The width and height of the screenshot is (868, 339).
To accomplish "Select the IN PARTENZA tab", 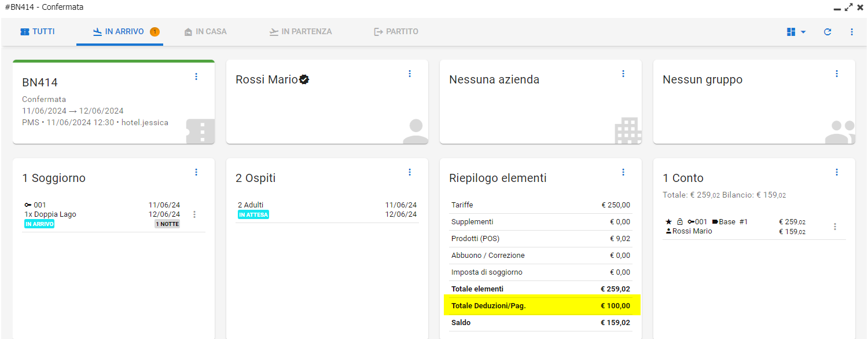I will coord(300,32).
